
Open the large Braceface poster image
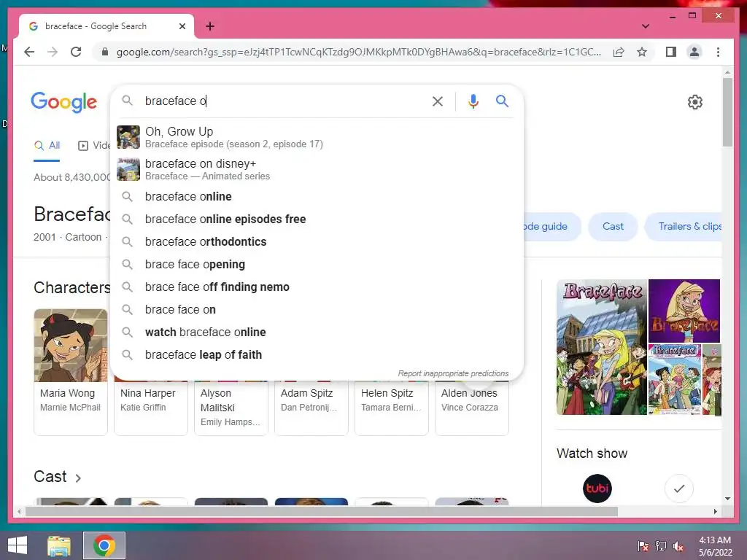pos(602,347)
